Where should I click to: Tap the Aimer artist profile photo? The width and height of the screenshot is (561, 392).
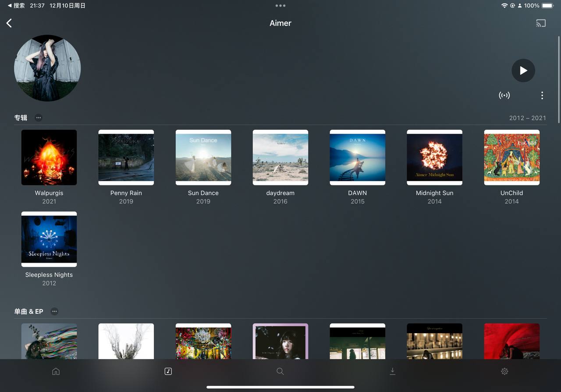click(x=47, y=68)
